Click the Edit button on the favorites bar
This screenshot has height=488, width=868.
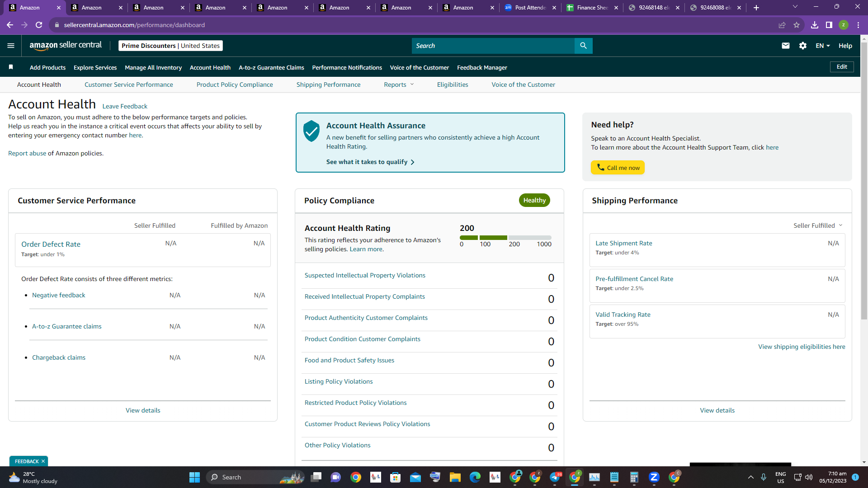pyautogui.click(x=842, y=67)
